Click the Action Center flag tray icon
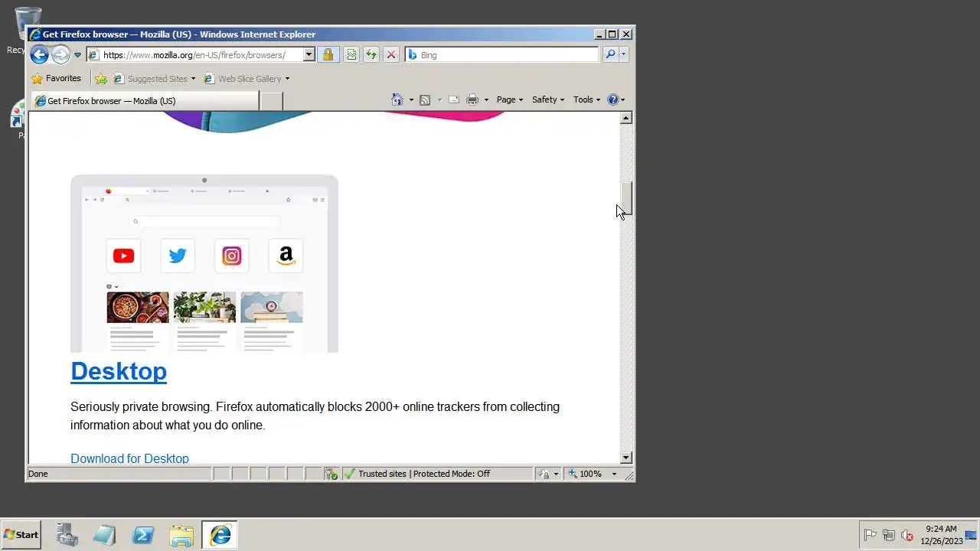The image size is (980, 551). coord(871,535)
